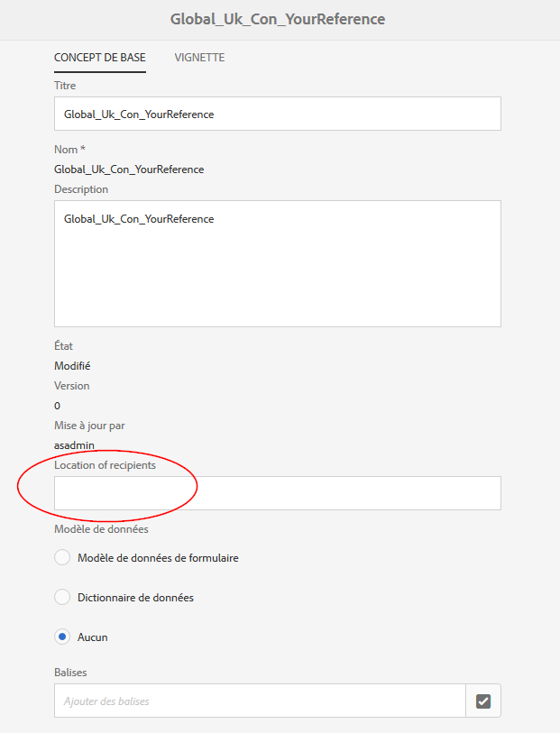Click the Balises section label
Viewport: 560px width, 733px height.
point(67,672)
